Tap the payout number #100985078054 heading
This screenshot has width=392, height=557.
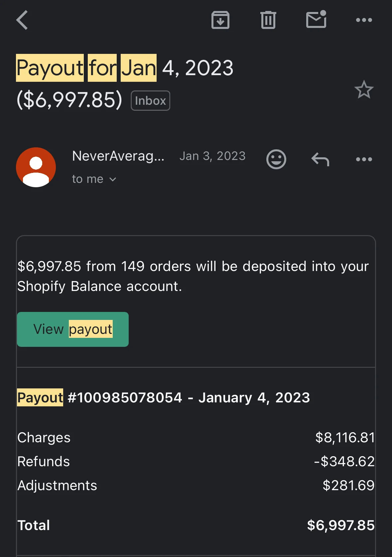pos(163,397)
